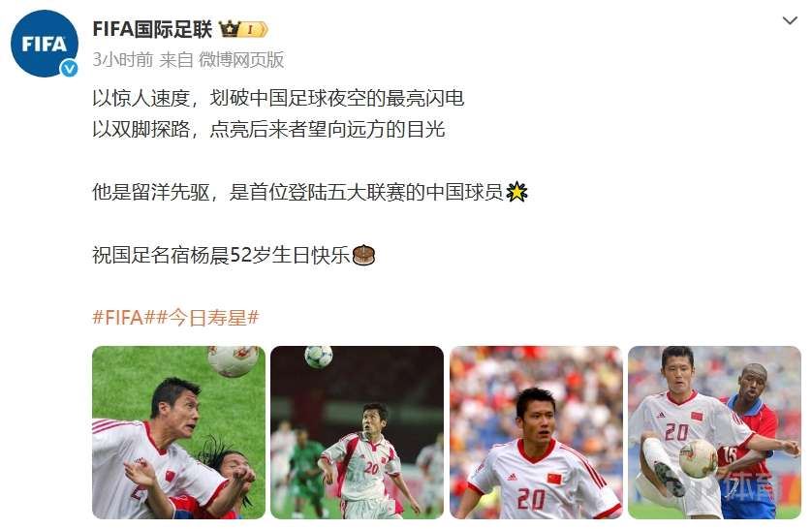Open fourth photo of player kicking ball
This screenshot has height=529, width=812.
715,432
